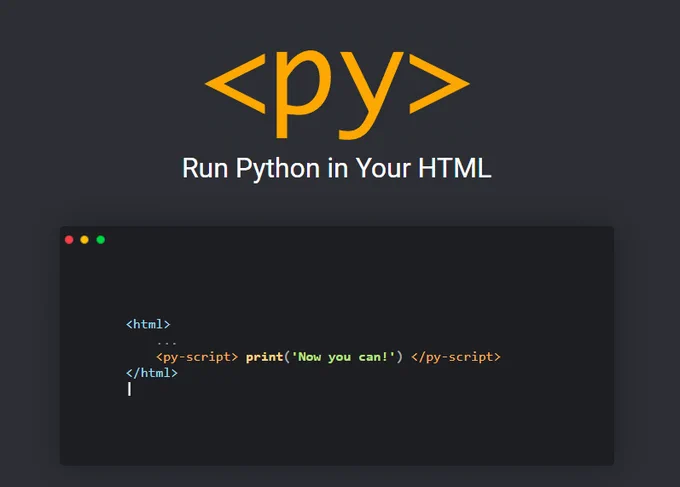This screenshot has width=680, height=487.
Task: Click the opening <html> tag
Action: click(148, 324)
